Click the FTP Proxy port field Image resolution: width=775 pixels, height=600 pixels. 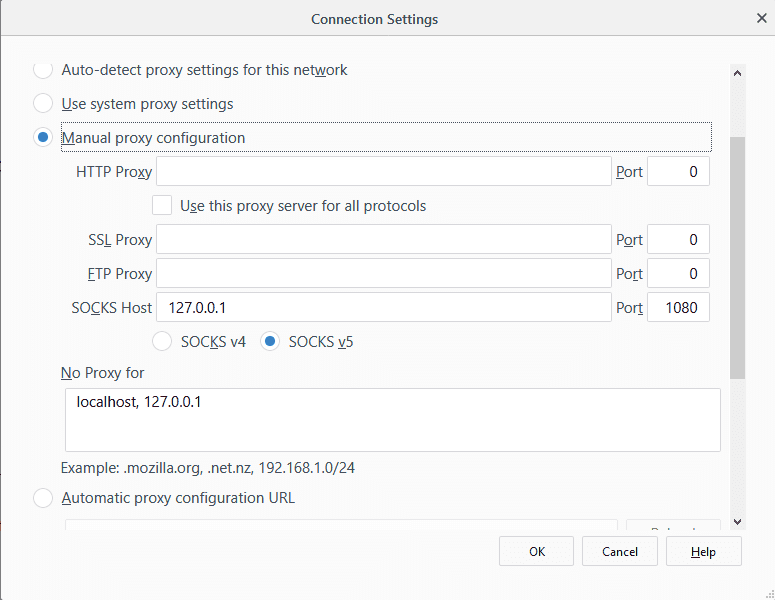click(x=678, y=274)
